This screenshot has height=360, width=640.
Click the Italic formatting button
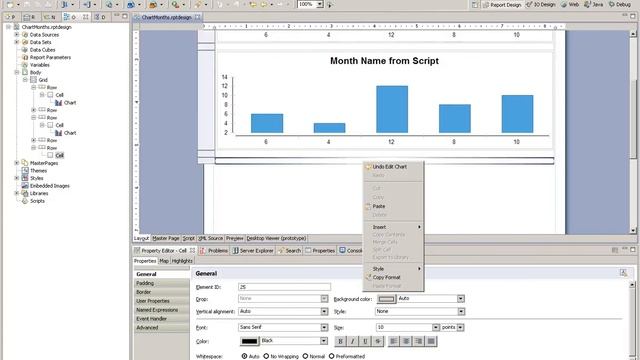[353, 341]
